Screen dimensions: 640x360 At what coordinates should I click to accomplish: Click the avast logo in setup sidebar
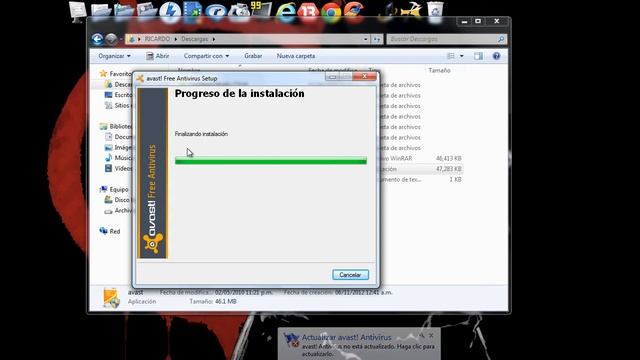153,242
